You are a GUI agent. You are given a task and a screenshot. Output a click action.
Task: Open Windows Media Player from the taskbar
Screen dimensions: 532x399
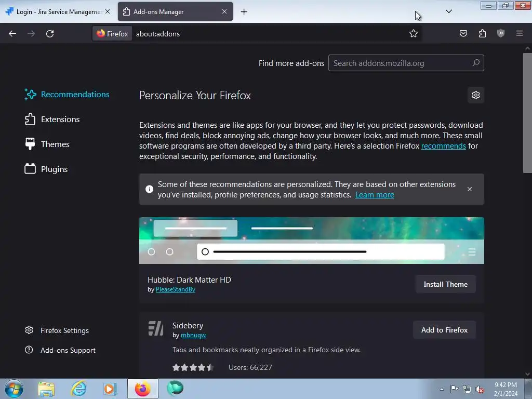(110, 389)
